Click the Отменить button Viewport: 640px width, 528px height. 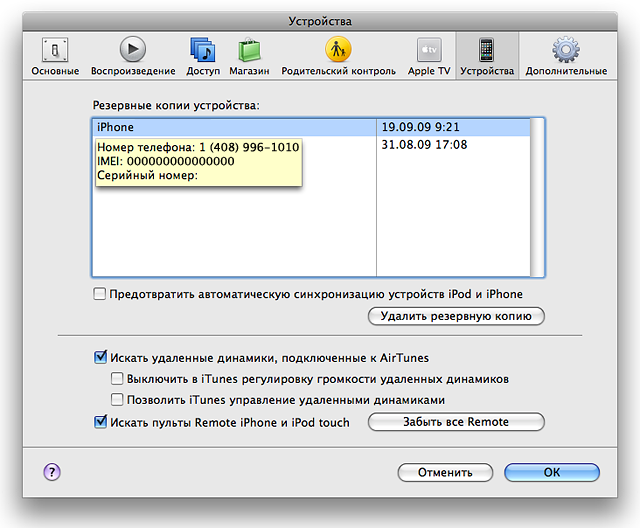(445, 473)
